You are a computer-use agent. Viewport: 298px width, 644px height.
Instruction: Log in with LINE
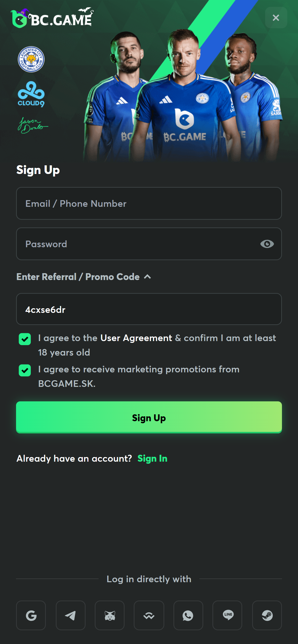coord(227,615)
